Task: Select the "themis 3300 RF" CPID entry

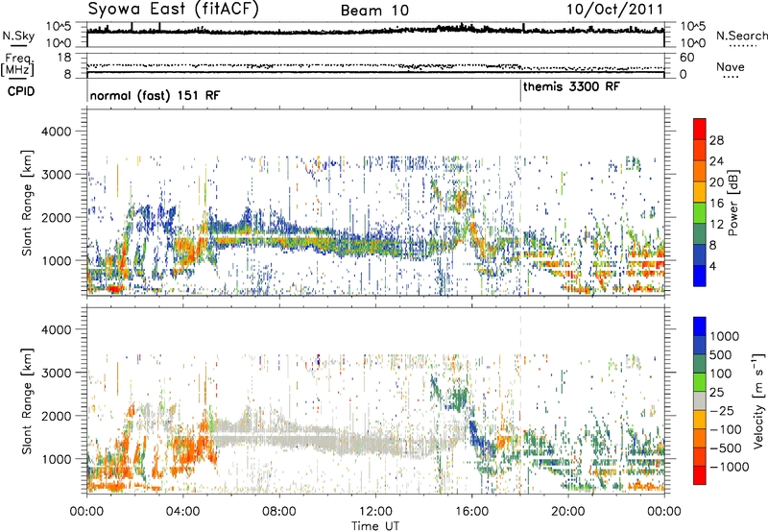Action: [x=571, y=86]
